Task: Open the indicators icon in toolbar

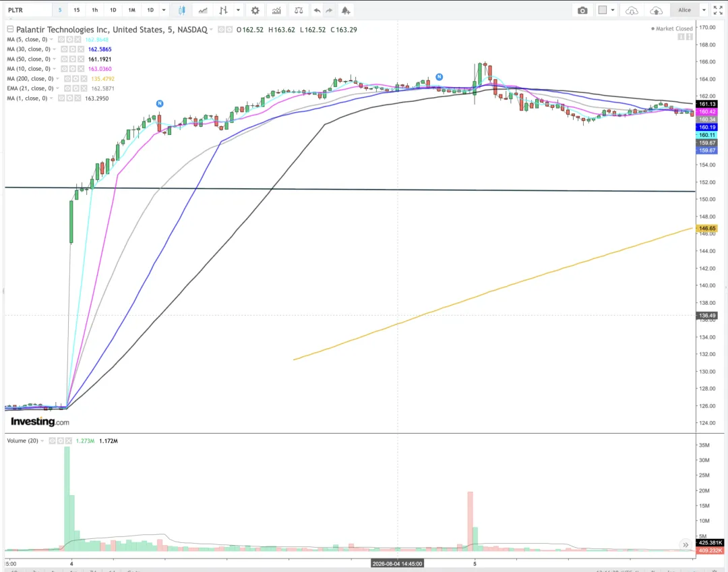Action: 277,10
